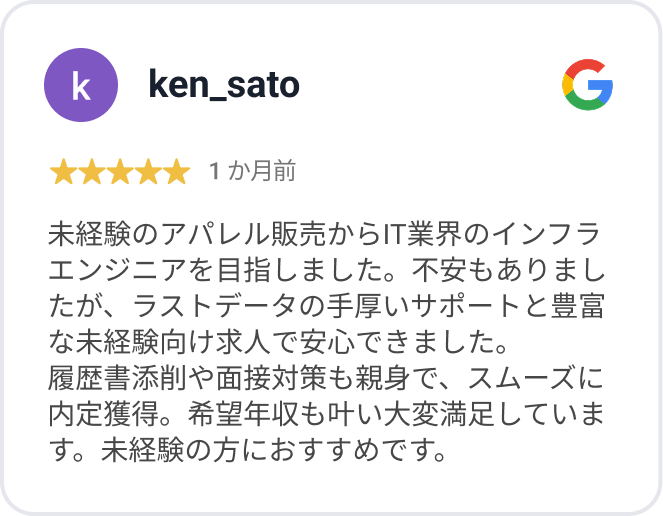
Task: Click review line starting "エンジニアを目指しました"
Action: [x=326, y=270]
